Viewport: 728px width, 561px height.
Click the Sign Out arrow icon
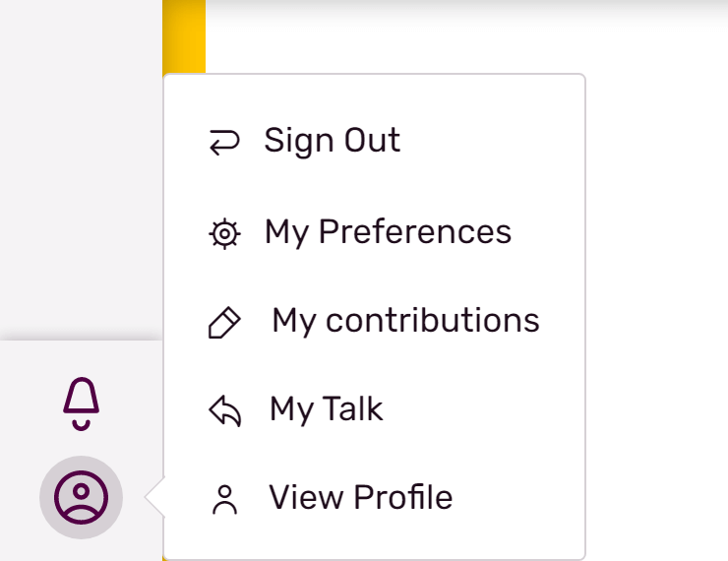pos(224,143)
